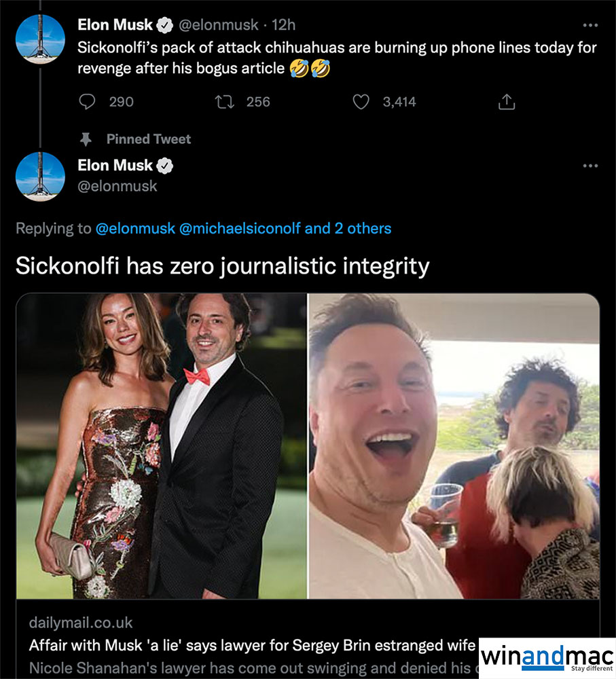Share the first tweet via share icon
Image resolution: width=616 pixels, height=679 pixels.
click(507, 103)
